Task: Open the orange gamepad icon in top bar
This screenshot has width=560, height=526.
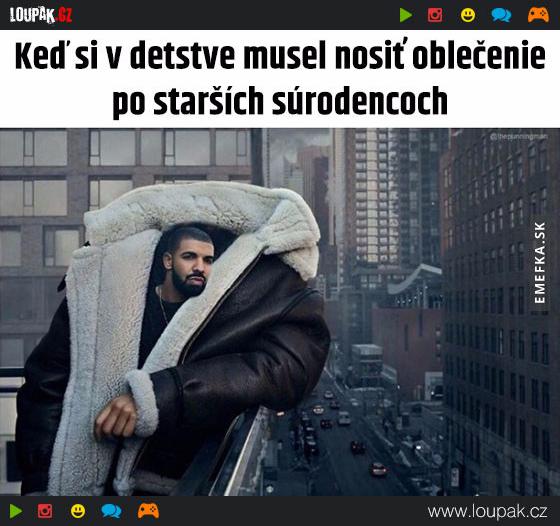Action: pyautogui.click(x=538, y=15)
